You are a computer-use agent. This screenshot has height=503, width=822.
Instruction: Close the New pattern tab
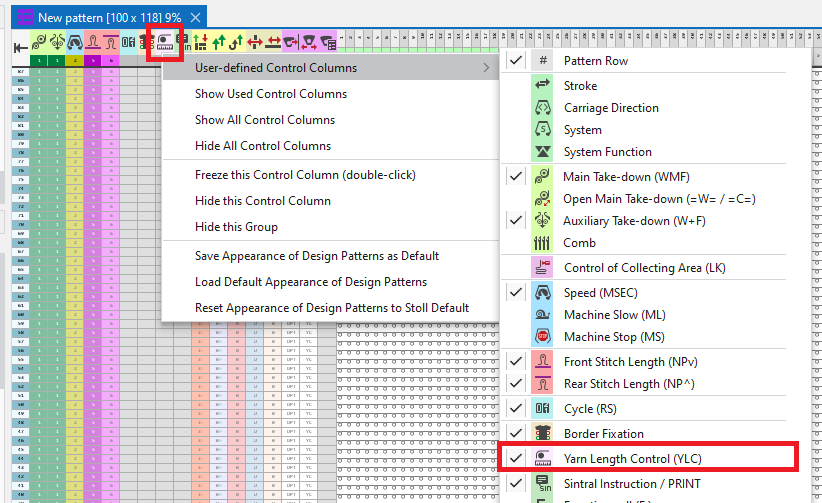pos(196,18)
